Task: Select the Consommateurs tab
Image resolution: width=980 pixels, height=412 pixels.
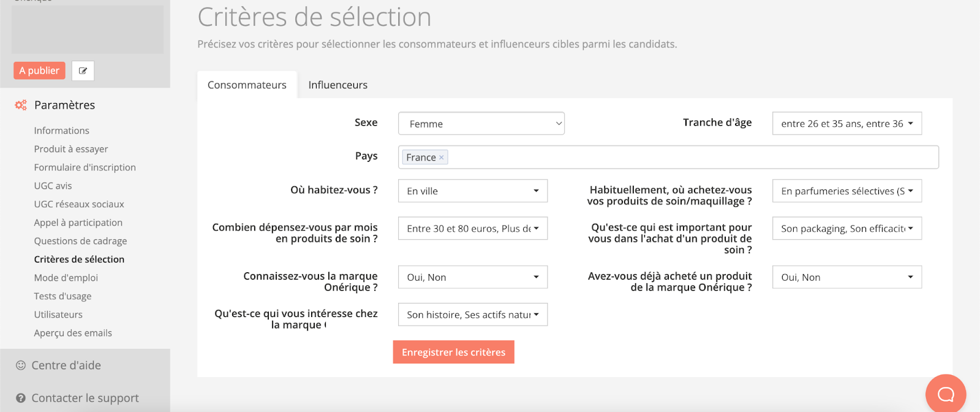Action: [247, 85]
